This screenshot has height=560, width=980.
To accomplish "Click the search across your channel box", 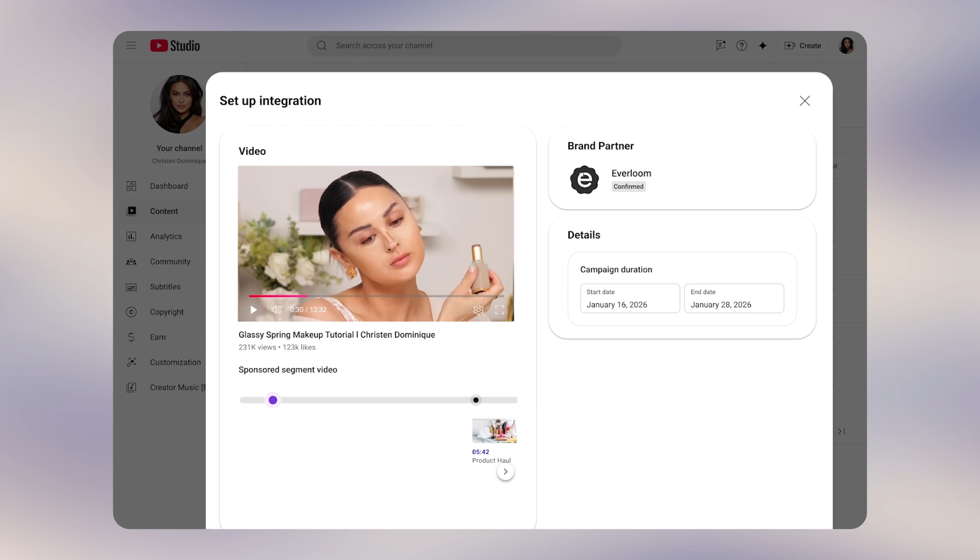I will (x=464, y=45).
